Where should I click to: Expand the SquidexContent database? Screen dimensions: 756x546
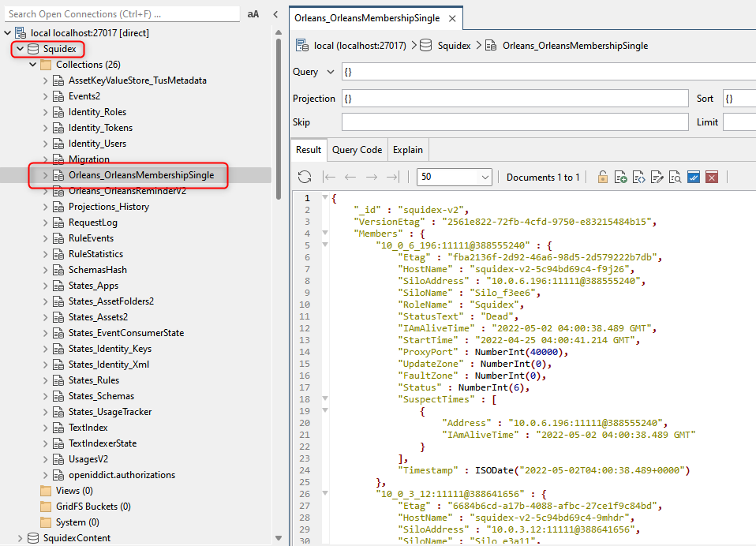(20, 538)
